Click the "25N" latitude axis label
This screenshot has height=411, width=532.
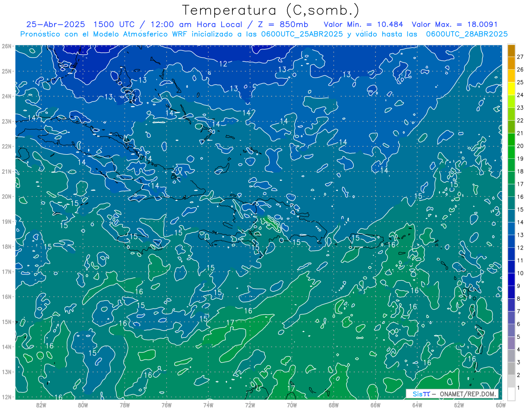(7, 71)
